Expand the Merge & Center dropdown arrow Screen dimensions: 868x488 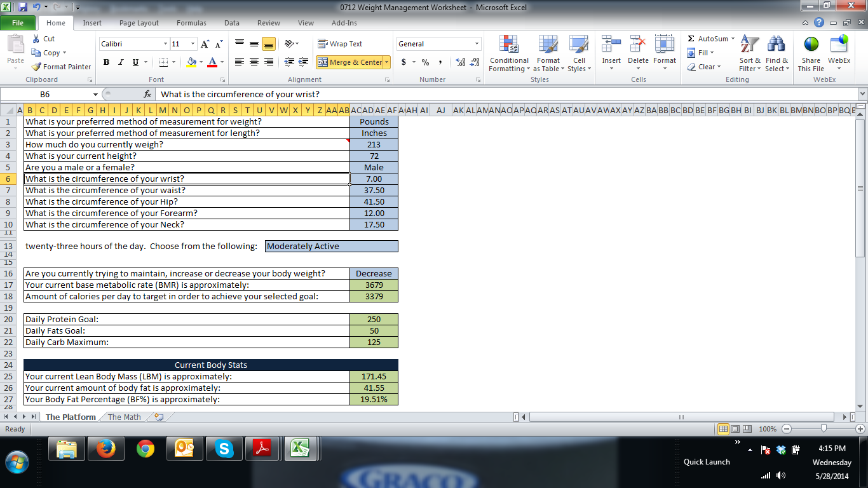pyautogui.click(x=387, y=62)
